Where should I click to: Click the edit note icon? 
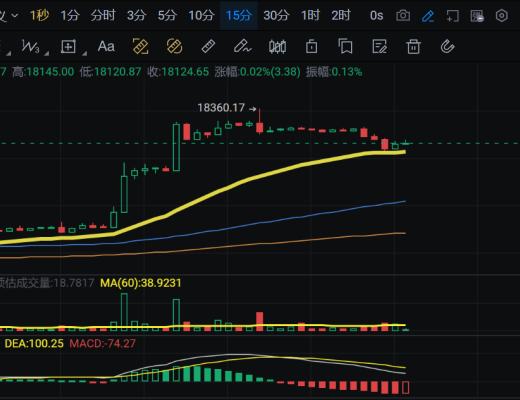pos(379,46)
